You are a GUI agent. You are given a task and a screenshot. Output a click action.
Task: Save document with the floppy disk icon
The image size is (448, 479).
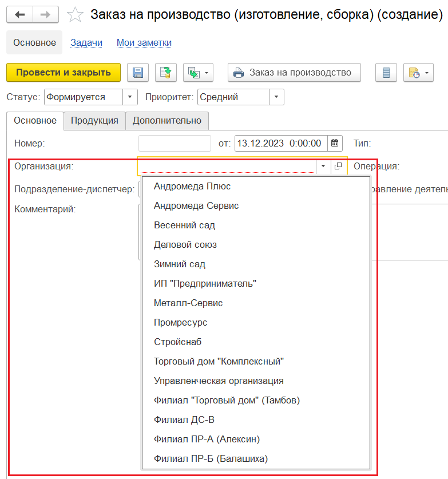[138, 73]
